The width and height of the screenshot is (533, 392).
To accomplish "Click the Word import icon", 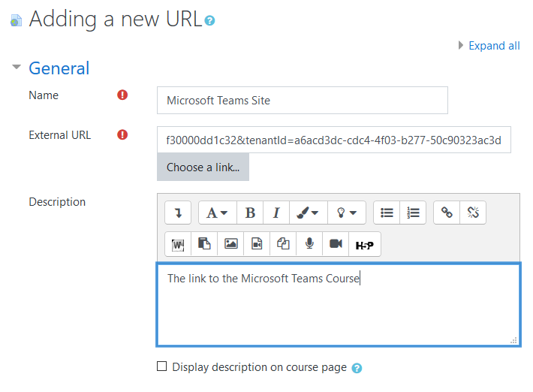I will pyautogui.click(x=178, y=244).
